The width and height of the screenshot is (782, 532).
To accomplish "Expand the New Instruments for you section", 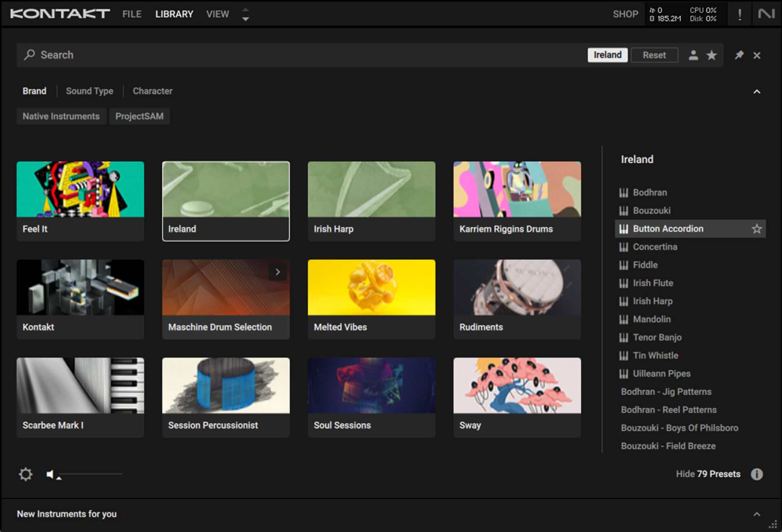I will click(x=756, y=514).
